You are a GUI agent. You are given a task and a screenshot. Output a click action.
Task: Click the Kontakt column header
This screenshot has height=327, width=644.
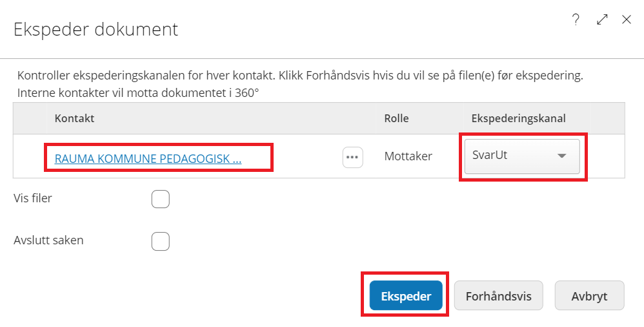[x=75, y=119]
